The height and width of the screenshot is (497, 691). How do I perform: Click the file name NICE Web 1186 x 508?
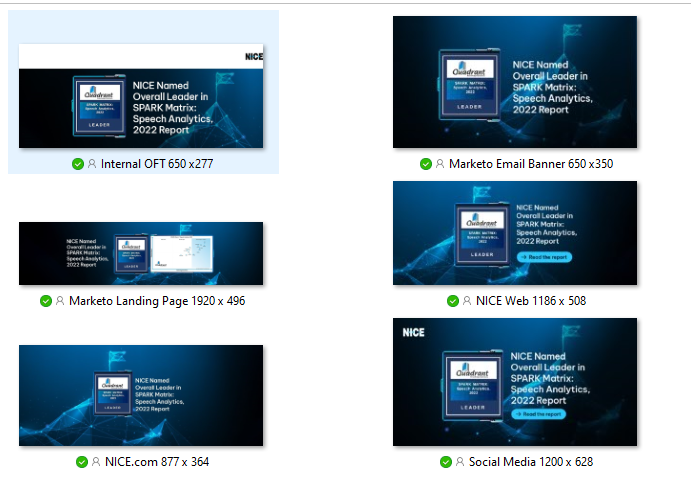(531, 301)
